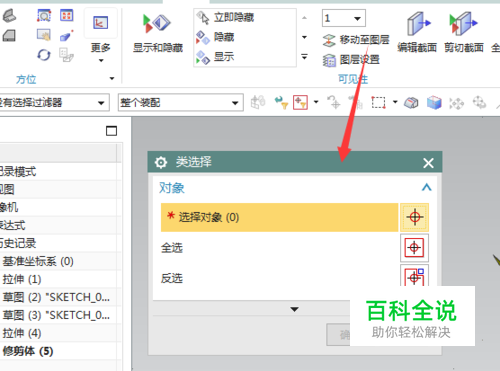This screenshot has height=371, width=500.
Task: Click the 录模式 mode row in navigator
Action: pos(58,172)
